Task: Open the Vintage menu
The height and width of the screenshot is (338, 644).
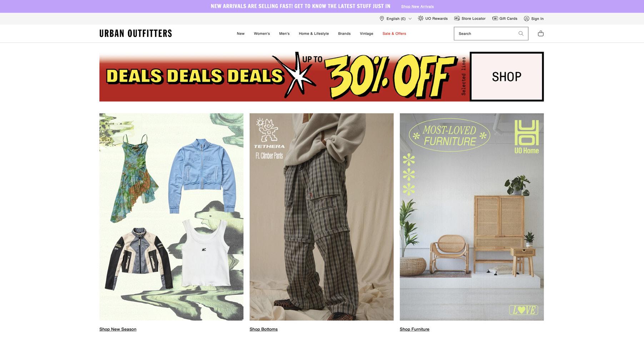Action: point(366,34)
